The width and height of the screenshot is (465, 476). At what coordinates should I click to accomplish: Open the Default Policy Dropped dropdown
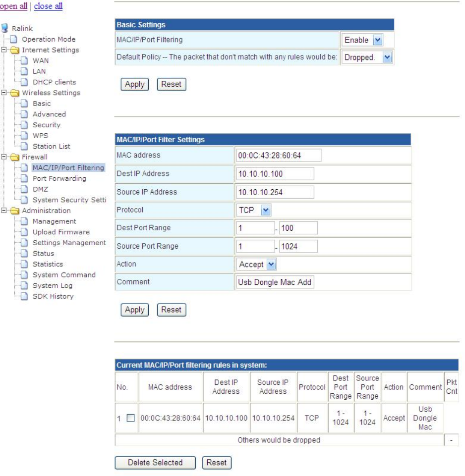pos(367,57)
